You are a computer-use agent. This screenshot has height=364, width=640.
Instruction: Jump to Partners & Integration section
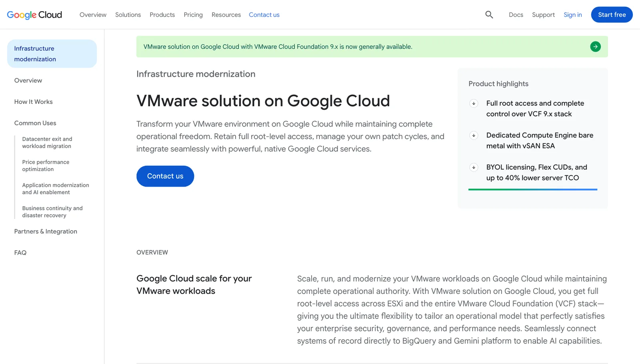(x=46, y=231)
